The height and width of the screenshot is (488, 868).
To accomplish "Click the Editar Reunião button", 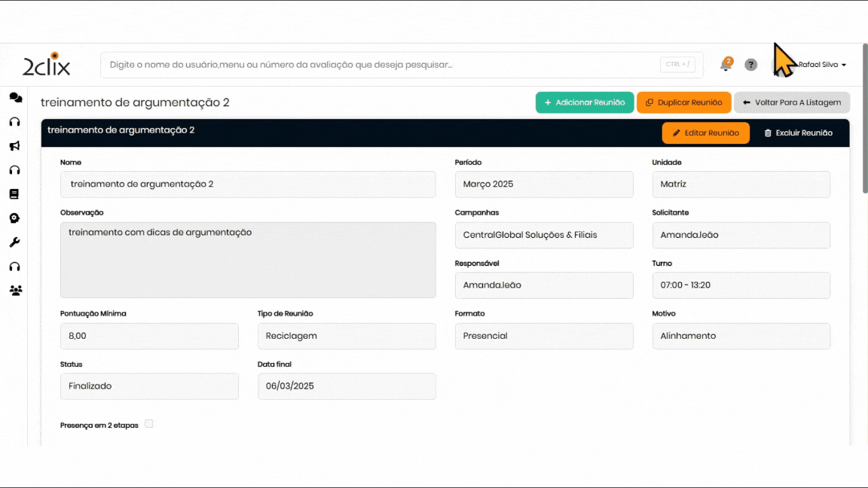I will pos(705,133).
